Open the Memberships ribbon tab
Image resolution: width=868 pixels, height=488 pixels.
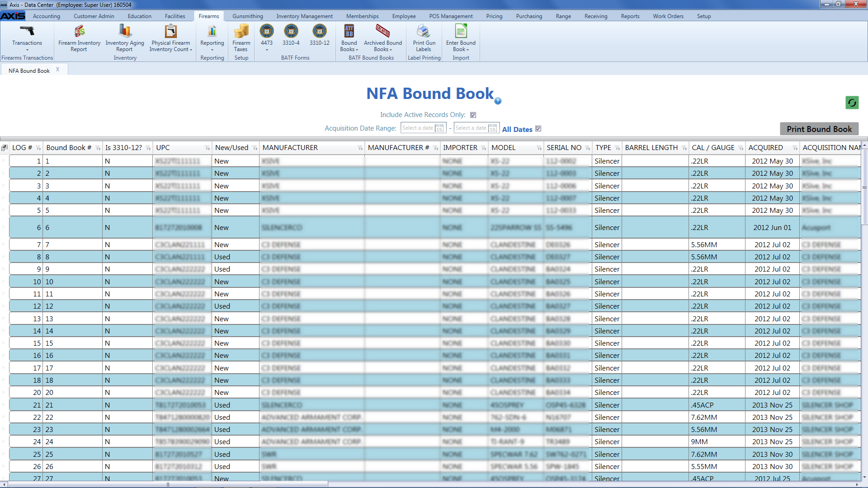362,16
